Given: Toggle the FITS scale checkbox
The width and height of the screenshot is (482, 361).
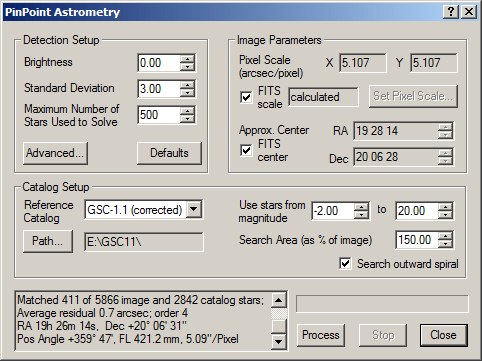Looking at the screenshot, I should (x=246, y=97).
